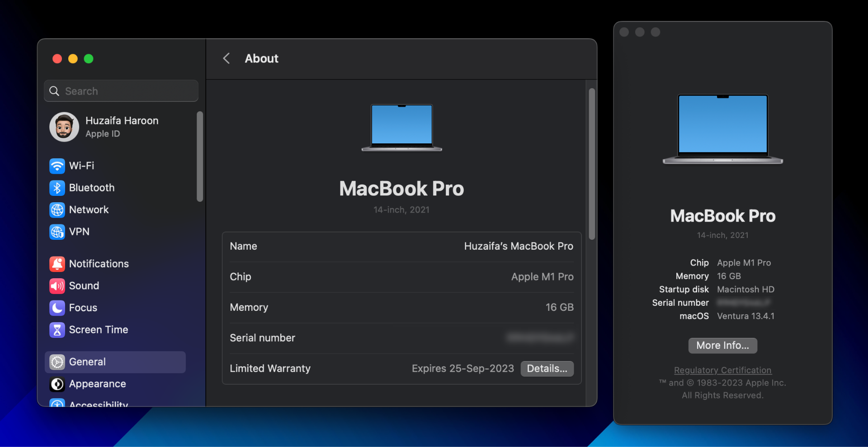Select the VPN icon in sidebar
The width and height of the screenshot is (868, 447).
pyautogui.click(x=57, y=232)
